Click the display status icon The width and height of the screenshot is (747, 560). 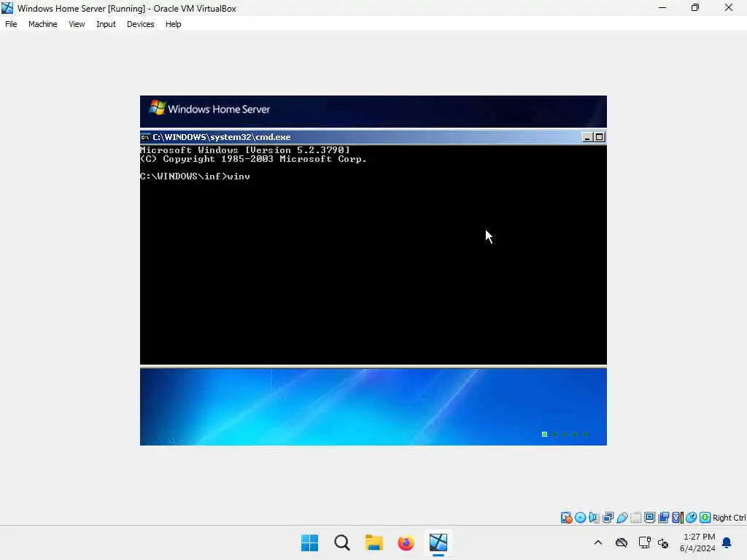coord(649,518)
